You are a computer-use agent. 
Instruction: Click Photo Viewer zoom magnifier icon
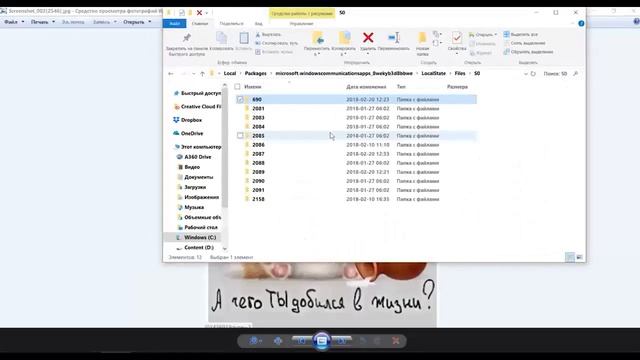point(254,340)
